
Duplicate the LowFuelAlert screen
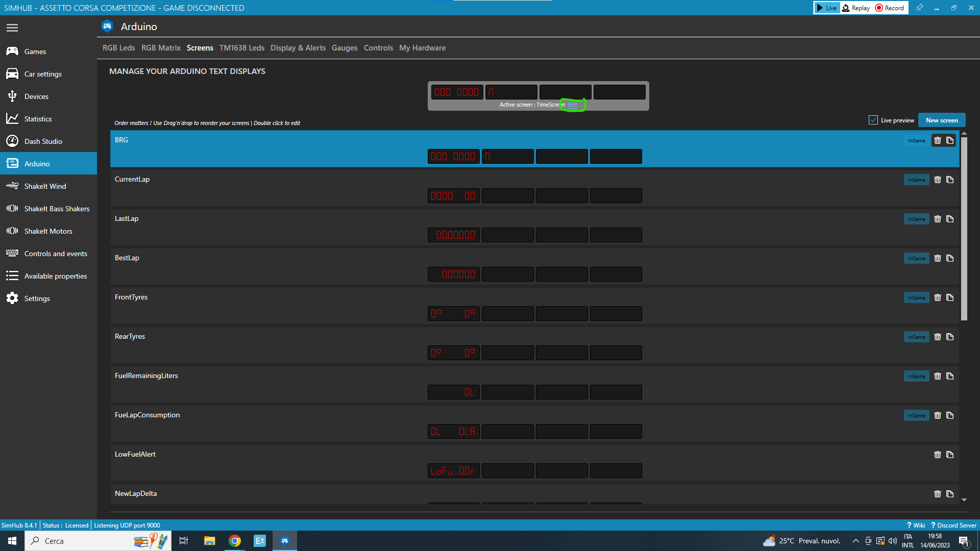click(x=950, y=455)
